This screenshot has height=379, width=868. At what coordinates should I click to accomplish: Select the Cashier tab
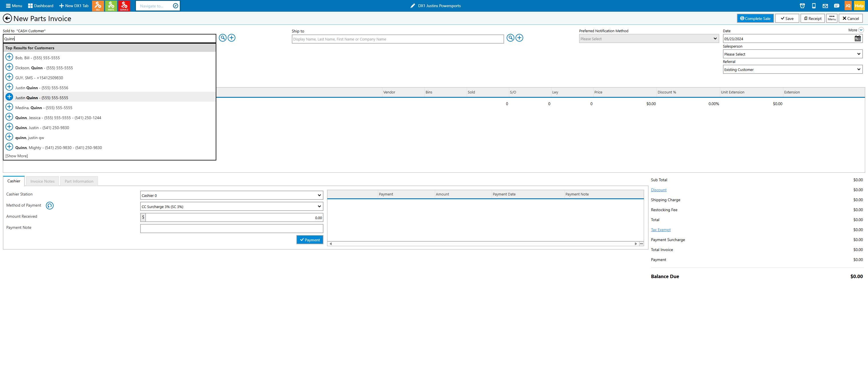tap(14, 181)
